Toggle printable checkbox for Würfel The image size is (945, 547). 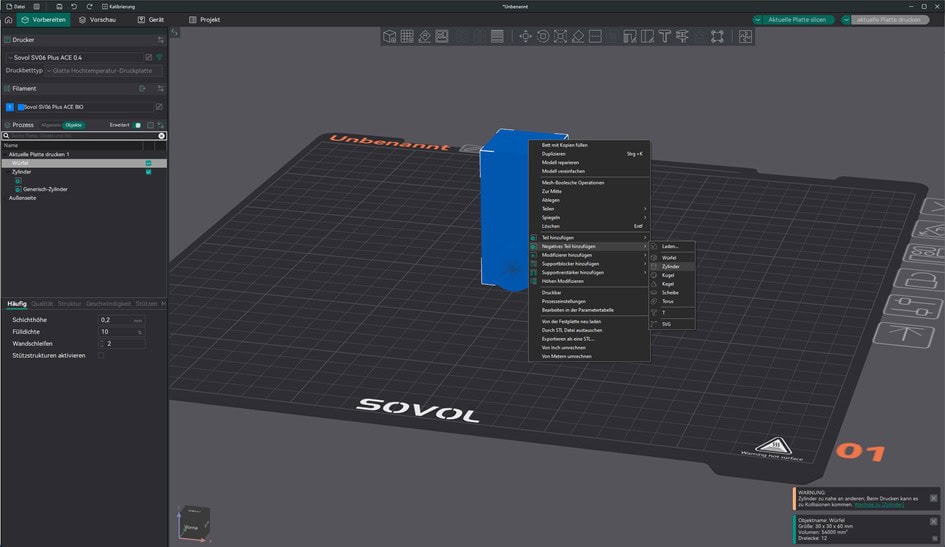click(148, 163)
